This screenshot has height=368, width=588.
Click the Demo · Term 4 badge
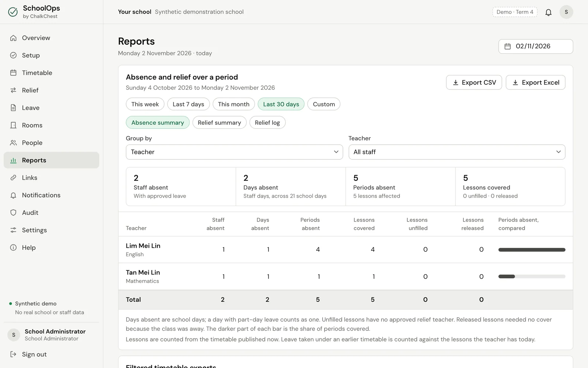pos(515,12)
